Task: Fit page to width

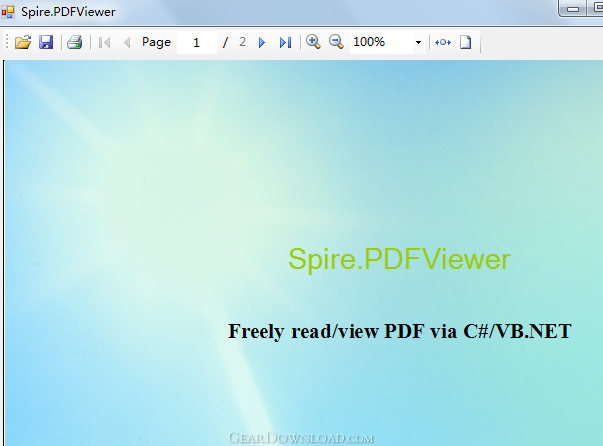Action: click(x=443, y=42)
